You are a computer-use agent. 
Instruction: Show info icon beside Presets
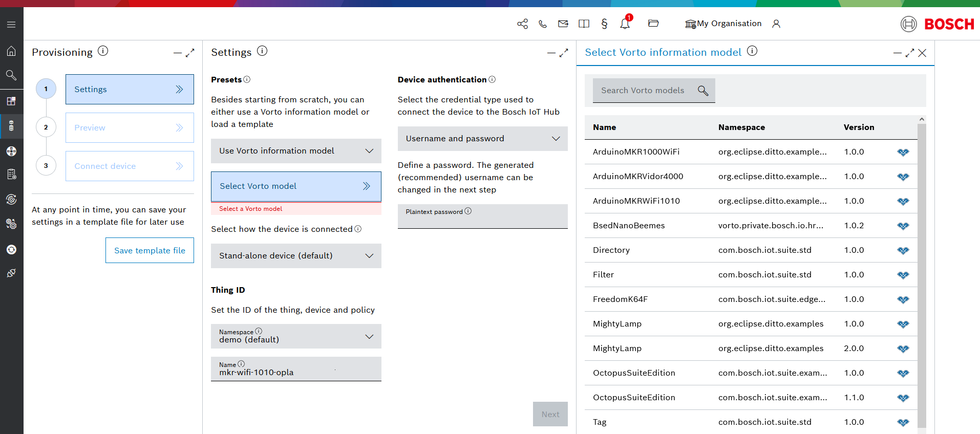coord(247,79)
